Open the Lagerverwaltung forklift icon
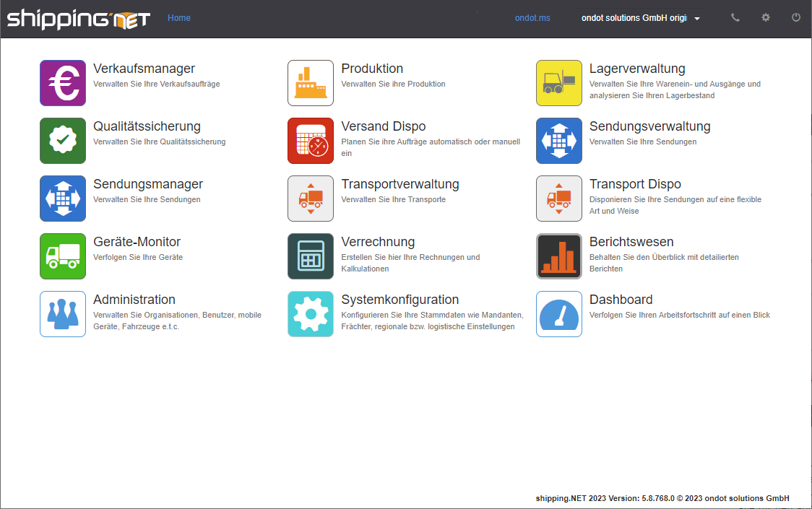 click(x=558, y=83)
